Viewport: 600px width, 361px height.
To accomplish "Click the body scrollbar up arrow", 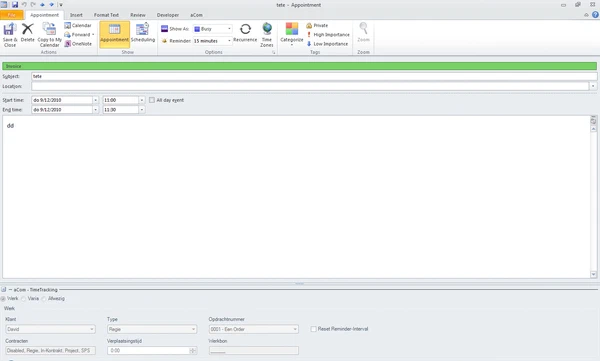I will (593, 129).
